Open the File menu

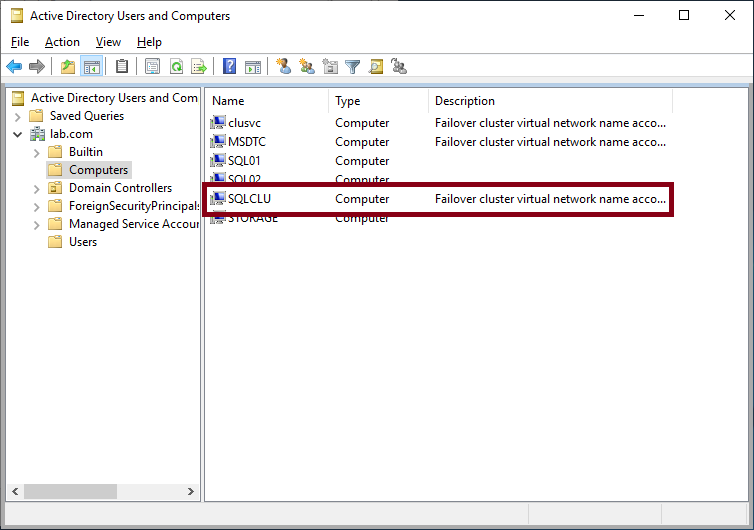(x=20, y=42)
